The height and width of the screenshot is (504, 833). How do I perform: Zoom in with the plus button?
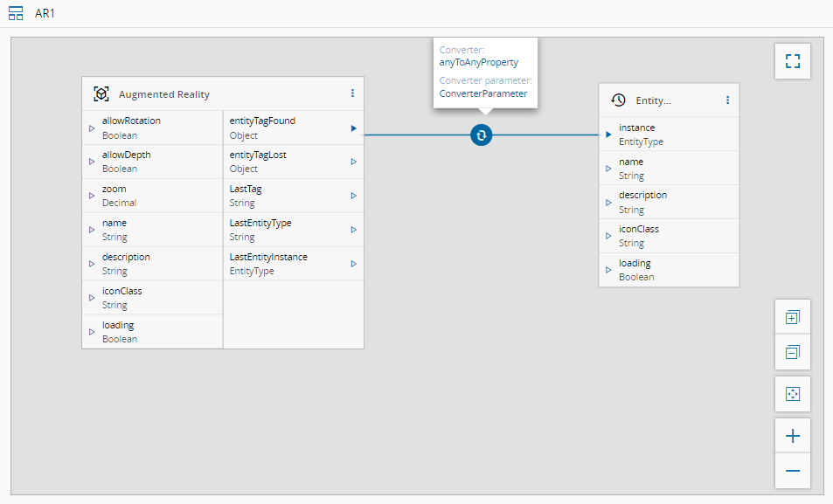pos(792,436)
